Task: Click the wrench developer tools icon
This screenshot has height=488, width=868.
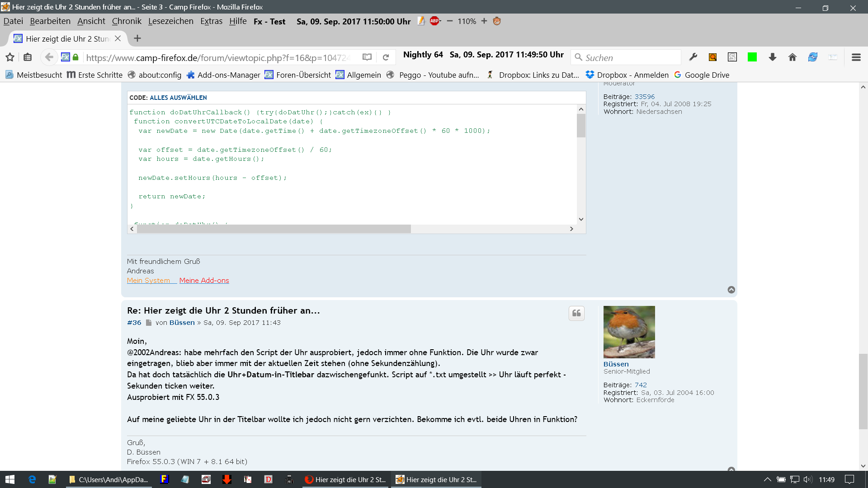Action: (x=693, y=57)
